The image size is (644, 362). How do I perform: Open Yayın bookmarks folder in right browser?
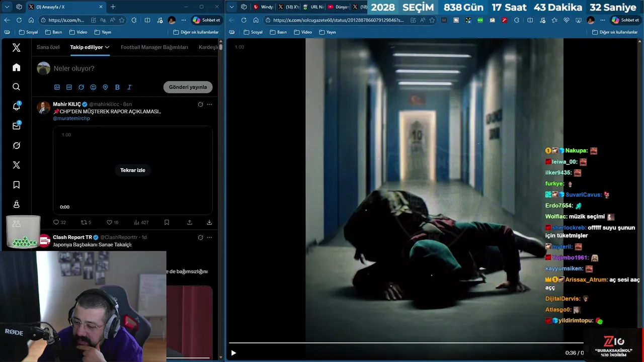[327, 32]
